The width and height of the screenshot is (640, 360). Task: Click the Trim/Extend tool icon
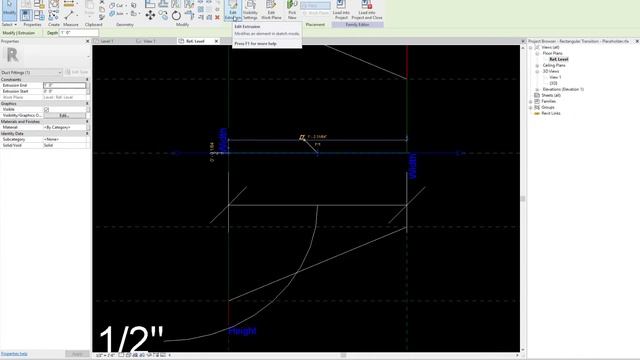click(x=189, y=16)
